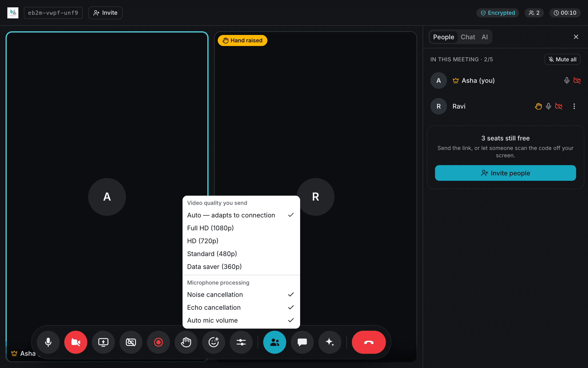Viewport: 588px width, 368px height.
Task: Switch to the AI tab
Action: tap(484, 37)
